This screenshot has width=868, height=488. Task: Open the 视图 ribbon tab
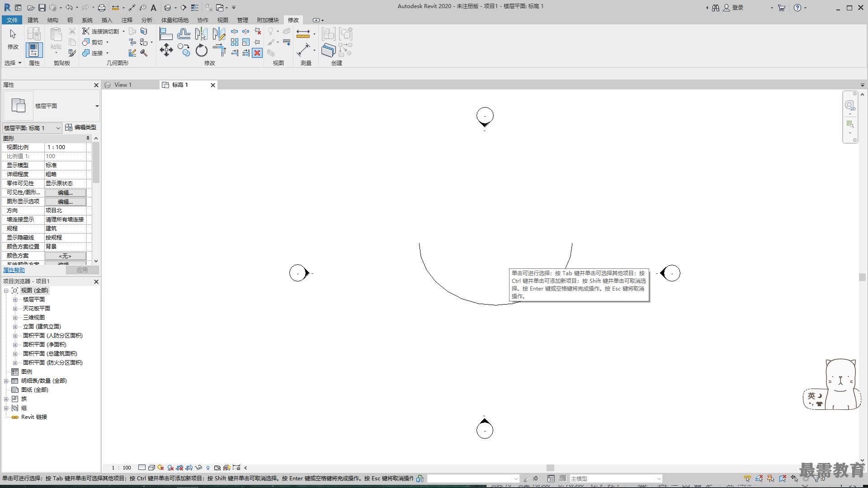[223, 20]
